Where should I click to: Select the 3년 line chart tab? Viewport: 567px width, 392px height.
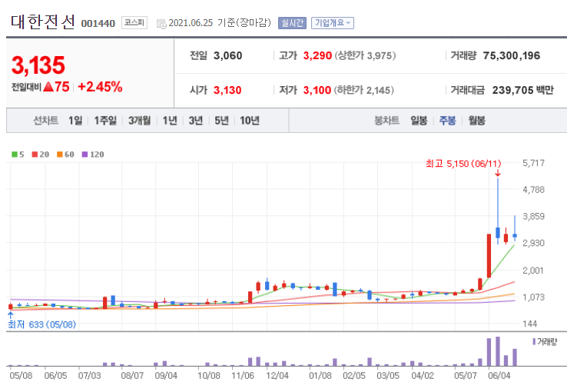tap(196, 121)
